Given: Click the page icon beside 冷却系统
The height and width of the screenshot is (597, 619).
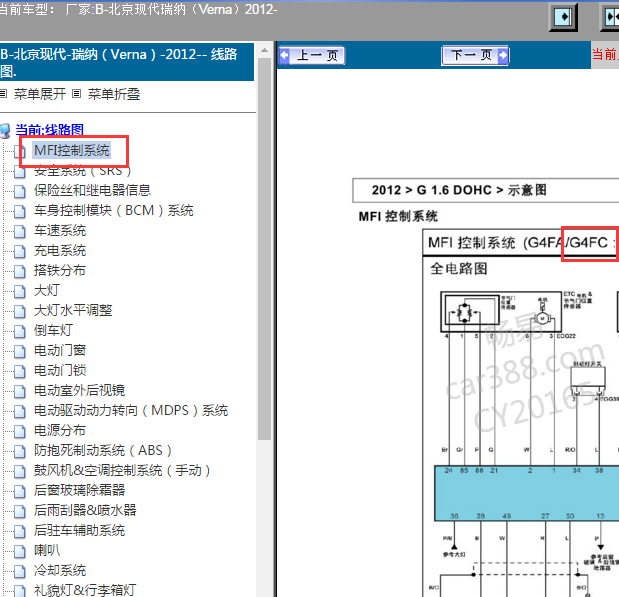Looking at the screenshot, I should point(19,571).
